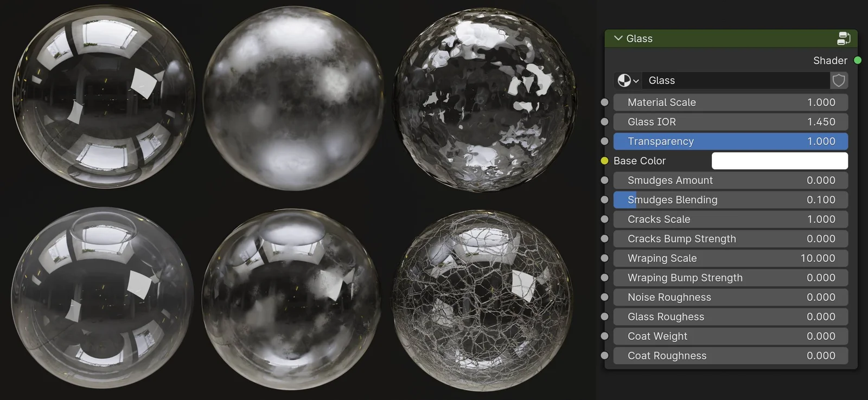Open the white Base Color swatch

tap(779, 161)
